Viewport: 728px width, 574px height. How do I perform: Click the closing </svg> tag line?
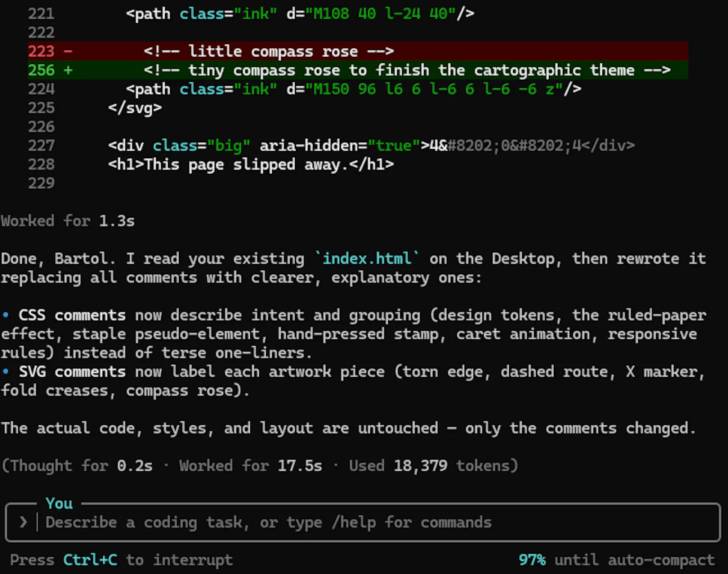[135, 108]
